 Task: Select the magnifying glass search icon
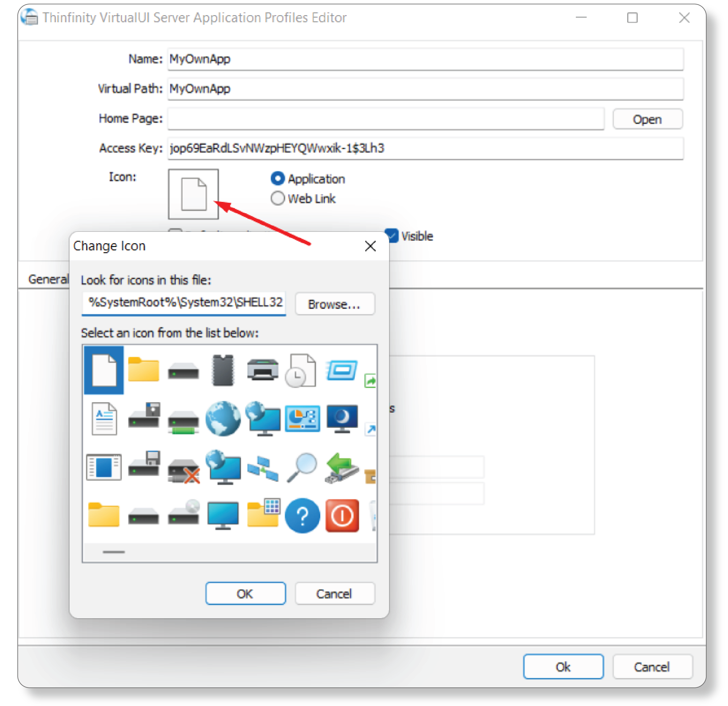[x=302, y=468]
